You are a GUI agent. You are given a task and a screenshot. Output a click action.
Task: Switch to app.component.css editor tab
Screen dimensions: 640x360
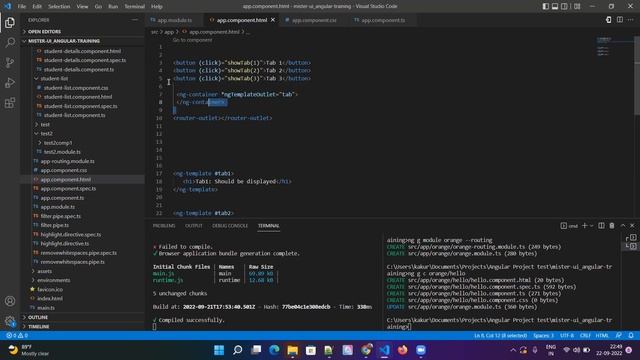314,20
